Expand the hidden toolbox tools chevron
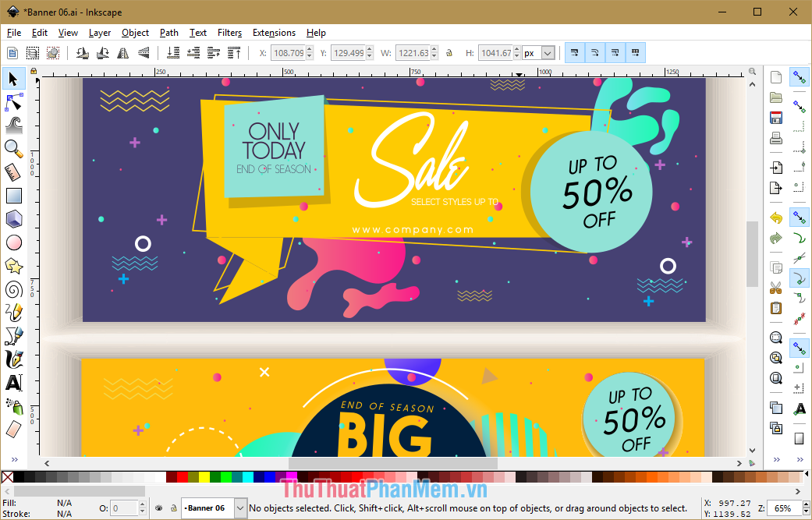812x520 pixels. tap(14, 459)
